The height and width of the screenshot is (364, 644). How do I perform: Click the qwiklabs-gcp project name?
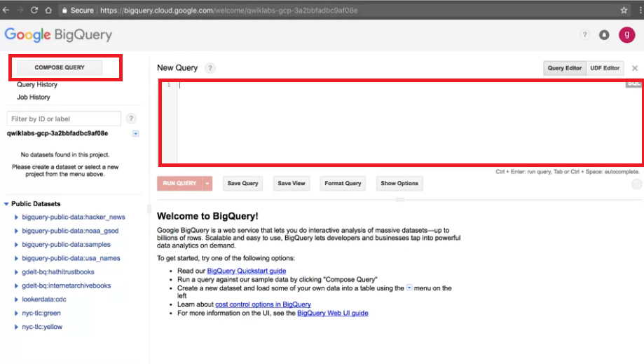(x=57, y=133)
